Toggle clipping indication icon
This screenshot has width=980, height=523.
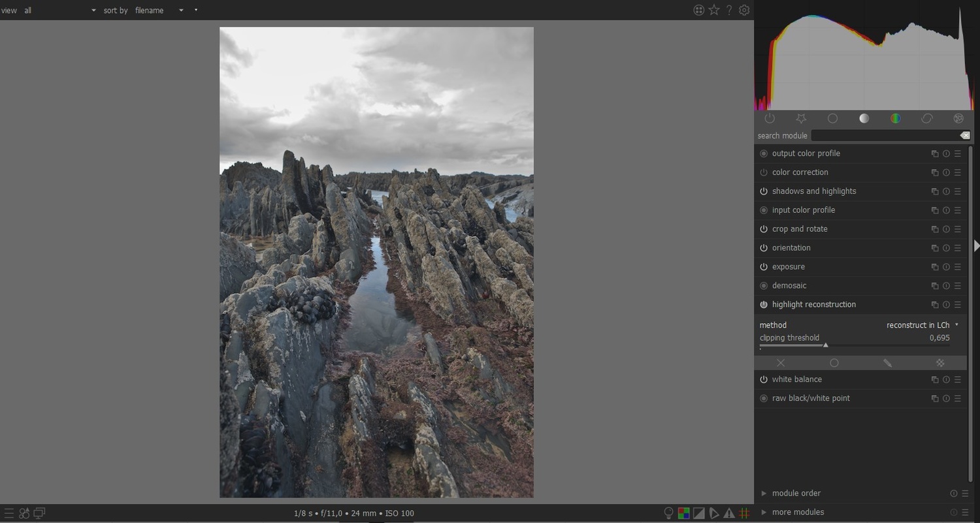click(x=698, y=513)
